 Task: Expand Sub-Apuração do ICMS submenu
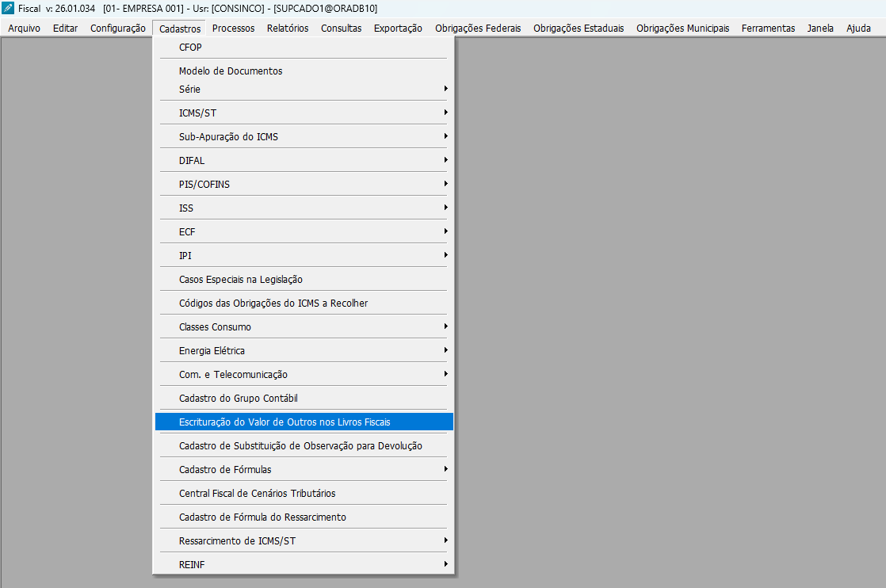(x=304, y=136)
